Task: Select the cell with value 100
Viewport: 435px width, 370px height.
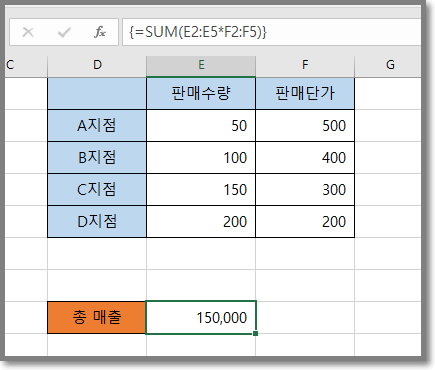Action: [201, 158]
